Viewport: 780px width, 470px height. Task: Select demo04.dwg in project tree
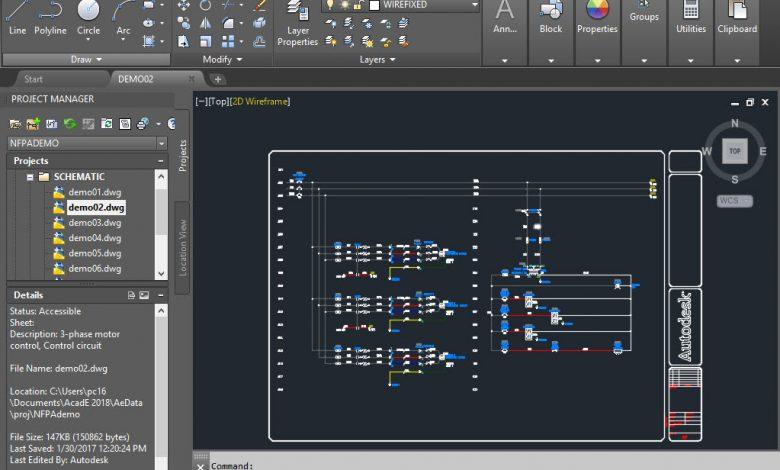pos(95,238)
